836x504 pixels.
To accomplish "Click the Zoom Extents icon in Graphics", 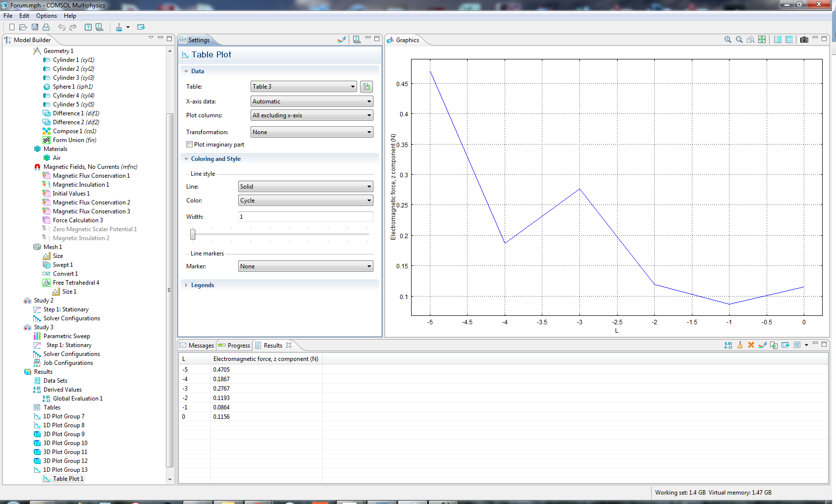I will pos(762,40).
